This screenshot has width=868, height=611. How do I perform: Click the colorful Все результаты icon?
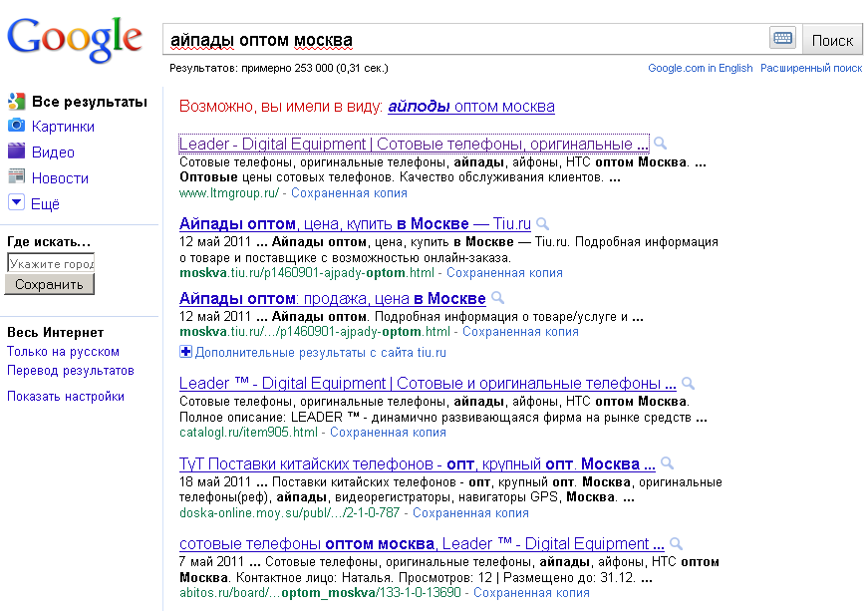[15, 101]
